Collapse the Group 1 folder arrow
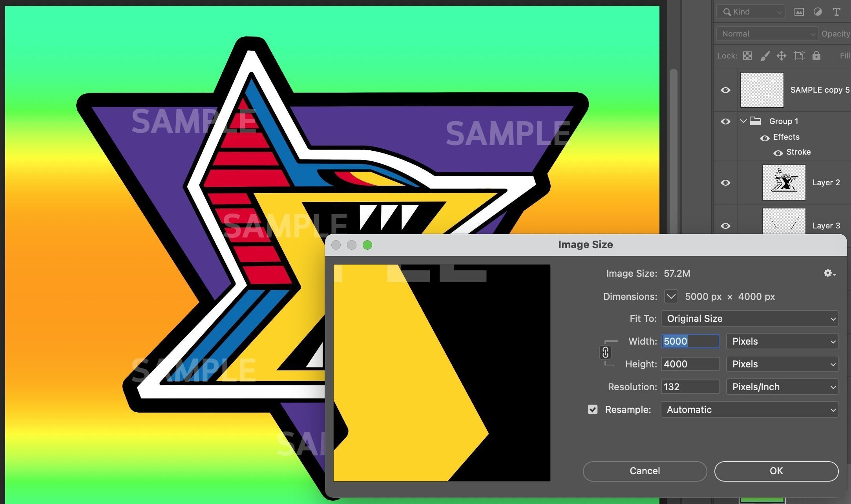The width and height of the screenshot is (851, 504). click(743, 121)
